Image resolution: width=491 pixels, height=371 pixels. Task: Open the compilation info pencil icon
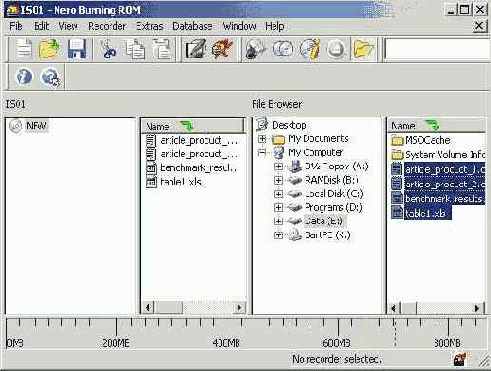[x=195, y=49]
